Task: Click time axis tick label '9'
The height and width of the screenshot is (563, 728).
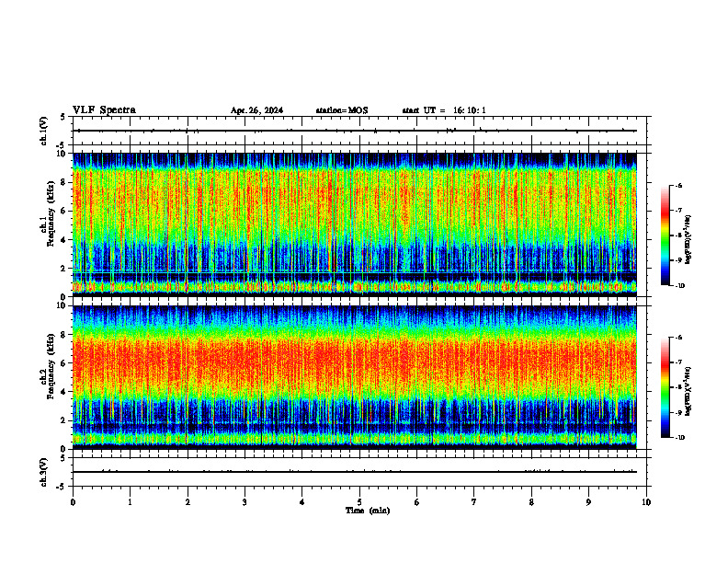Action: (588, 502)
